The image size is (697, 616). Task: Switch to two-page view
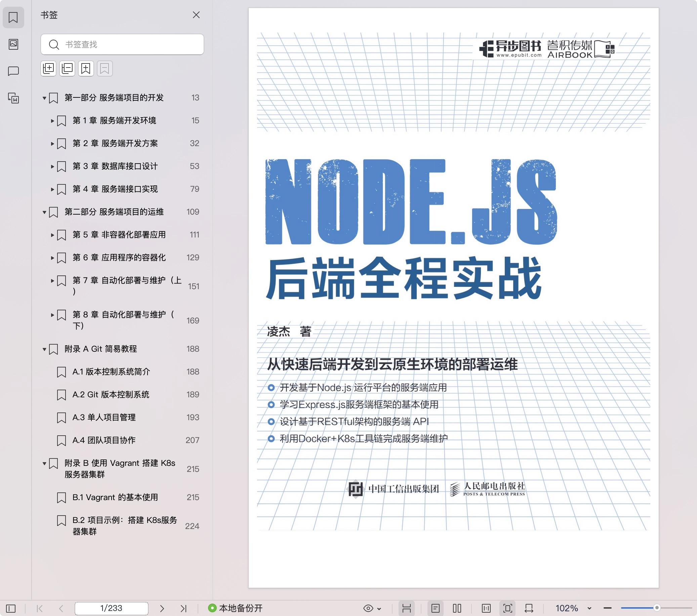point(457,608)
